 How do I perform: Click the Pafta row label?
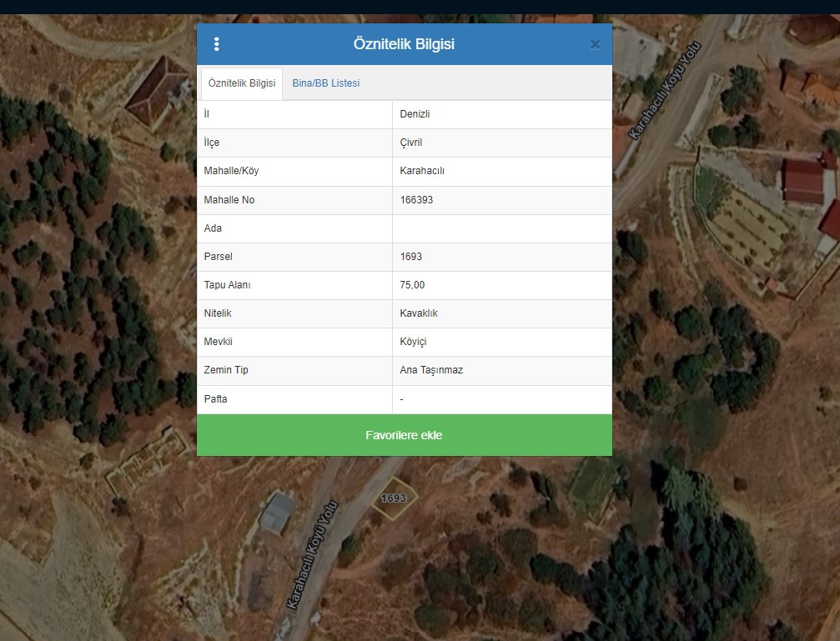coord(215,399)
